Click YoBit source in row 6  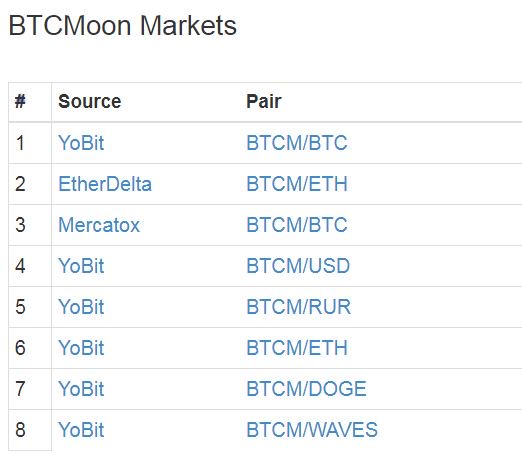coord(81,348)
